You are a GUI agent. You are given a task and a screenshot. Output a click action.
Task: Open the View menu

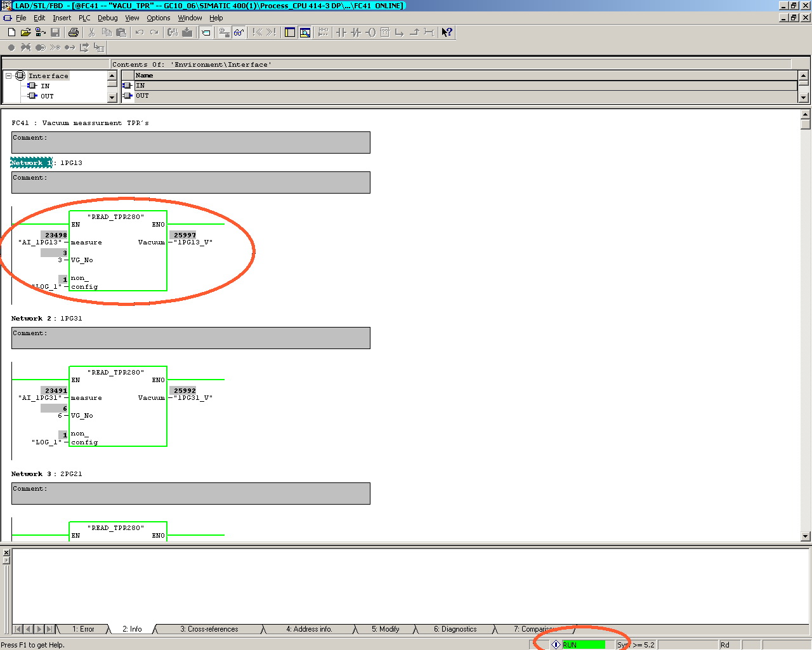tap(132, 18)
